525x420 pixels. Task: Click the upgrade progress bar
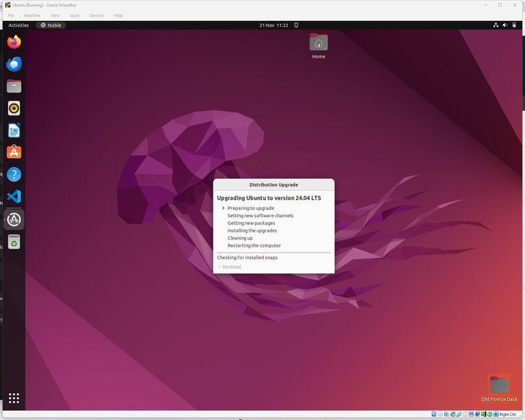tap(274, 252)
